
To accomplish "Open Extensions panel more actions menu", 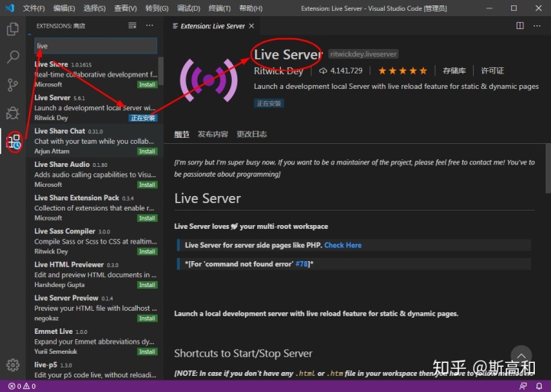I will tap(150, 25).
